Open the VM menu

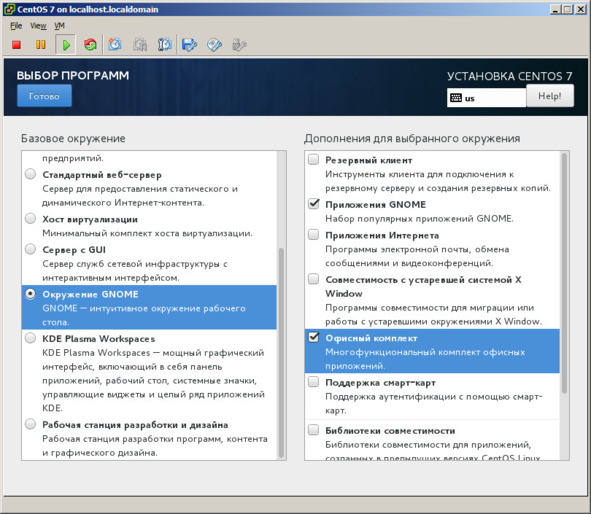point(60,26)
